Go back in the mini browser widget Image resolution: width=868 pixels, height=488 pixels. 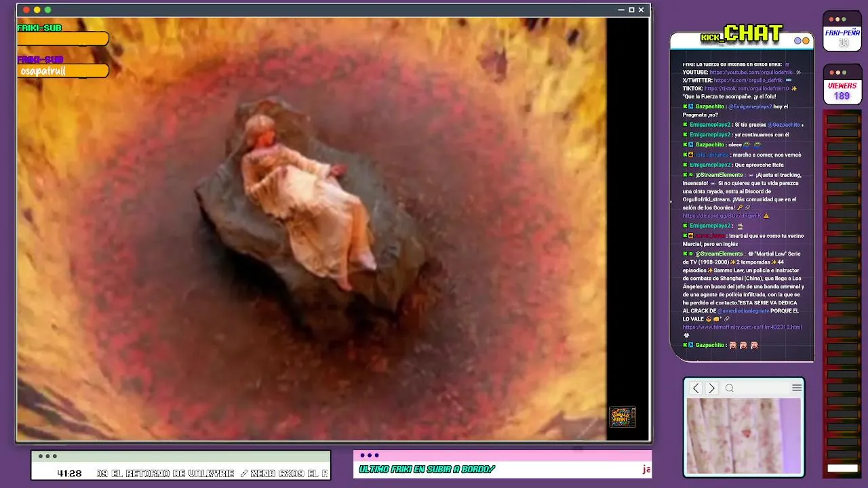point(696,388)
